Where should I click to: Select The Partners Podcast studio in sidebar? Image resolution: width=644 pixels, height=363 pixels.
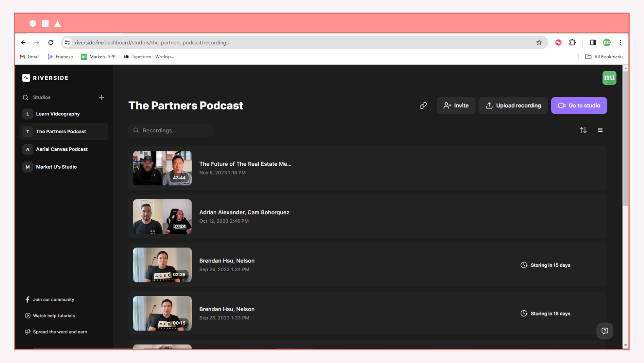[x=64, y=132]
